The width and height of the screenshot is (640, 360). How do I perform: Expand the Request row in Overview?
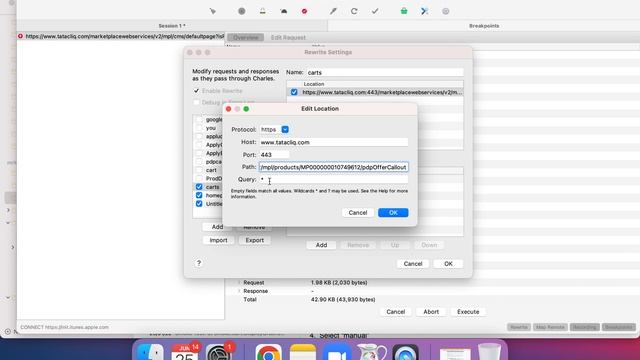[x=239, y=282]
